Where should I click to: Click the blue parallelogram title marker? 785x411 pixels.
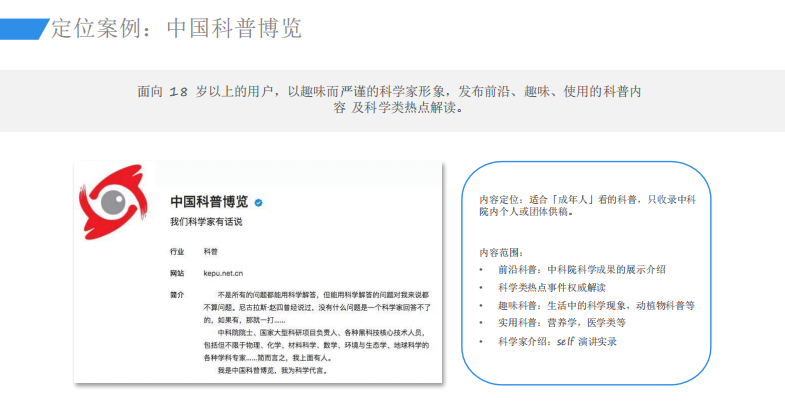(24, 29)
